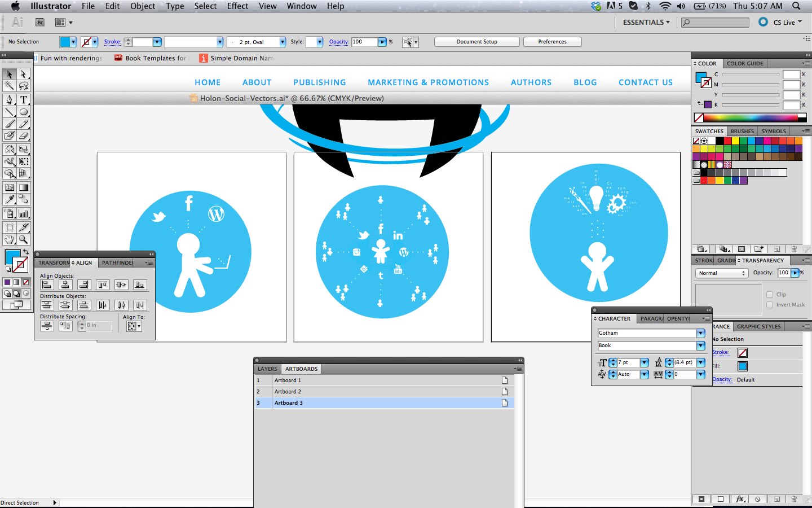Enable the Clip checkbox
812x508 pixels.
tap(770, 295)
